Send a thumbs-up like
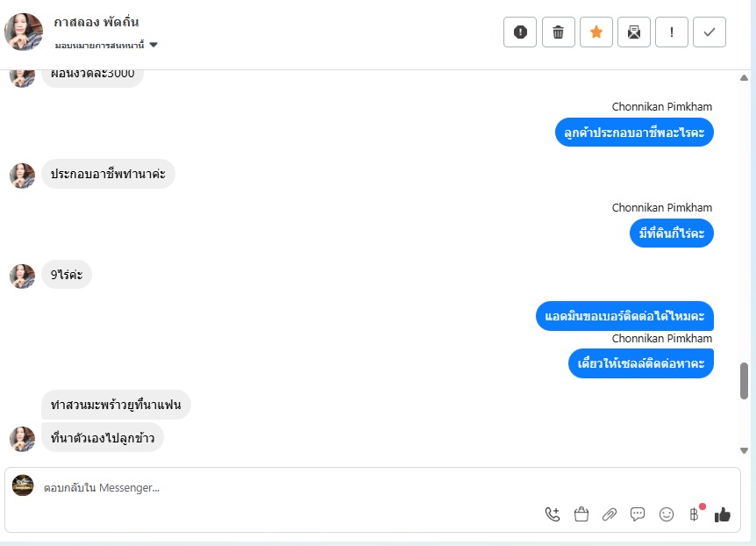Image resolution: width=756 pixels, height=546 pixels. point(723,515)
